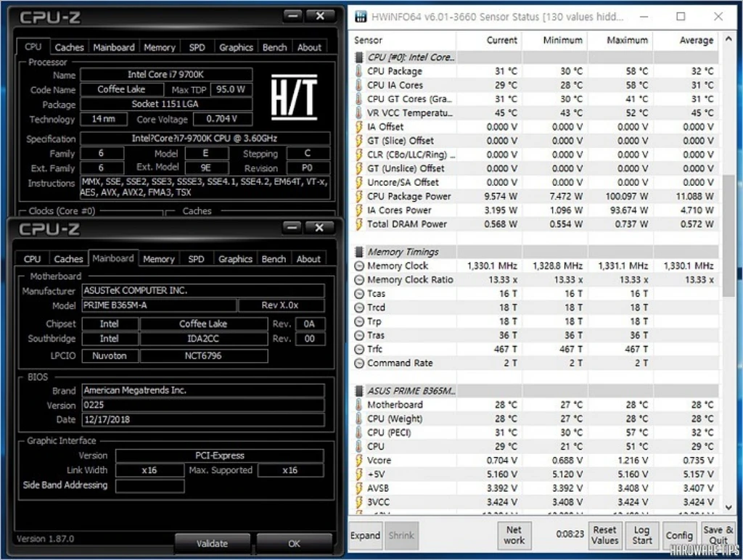Select Mainboard tab in top CPU-Z window
The width and height of the screenshot is (743, 560).
pyautogui.click(x=114, y=47)
